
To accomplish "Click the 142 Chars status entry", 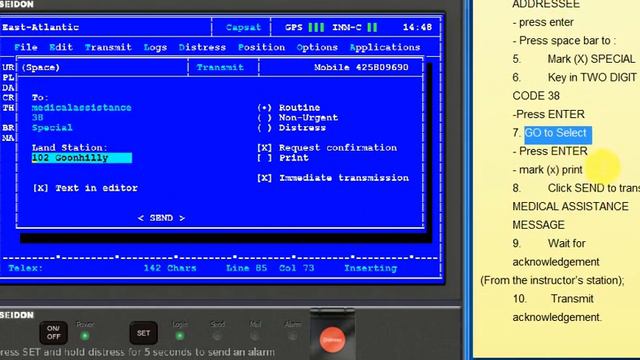I will click(x=170, y=268).
